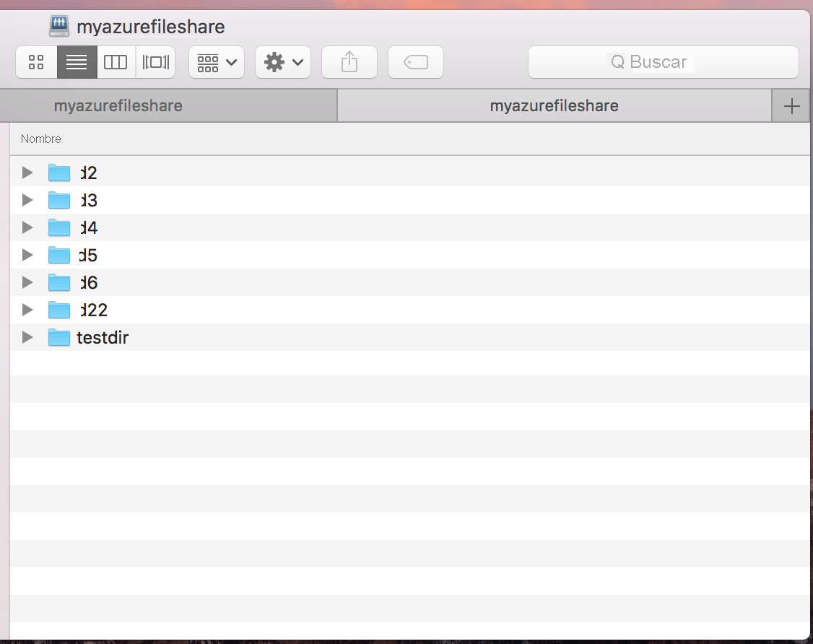The width and height of the screenshot is (813, 644).
Task: Click the folder name d22
Action: [93, 310]
